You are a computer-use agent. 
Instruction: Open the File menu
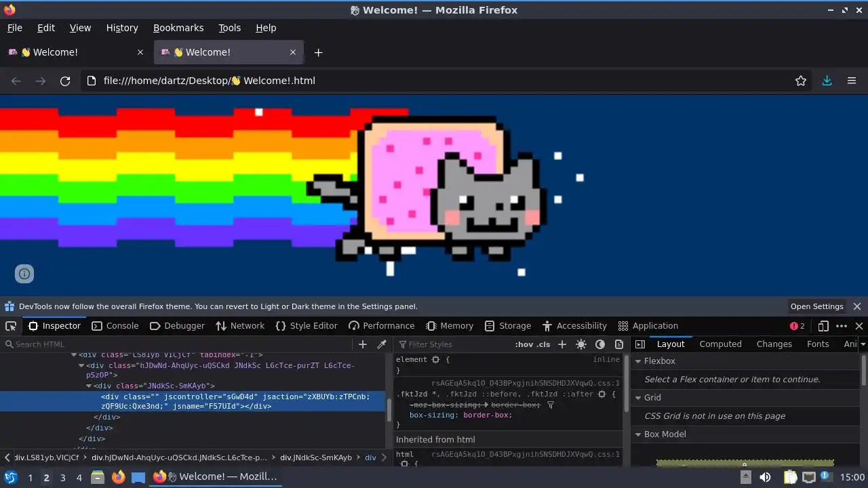click(15, 28)
